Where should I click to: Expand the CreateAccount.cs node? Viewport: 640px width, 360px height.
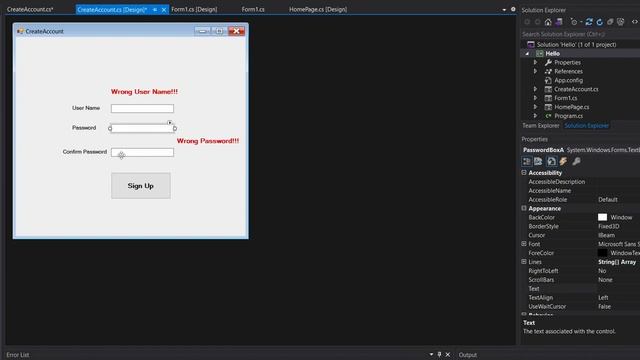pos(536,89)
